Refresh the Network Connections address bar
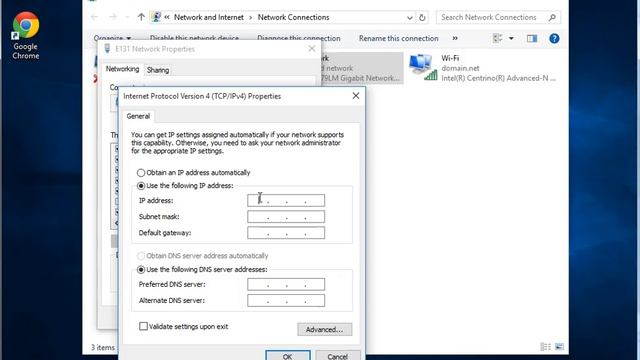Screen dimensions: 640x360 click(422, 18)
